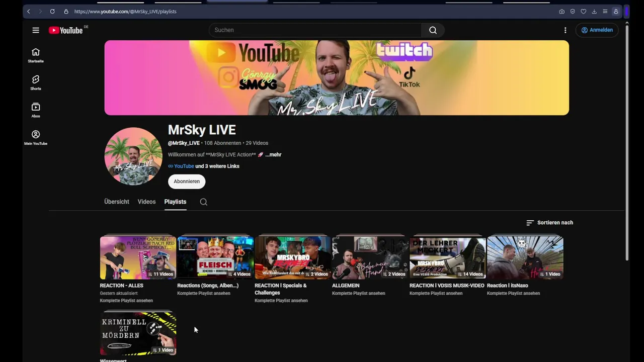Click the Abonnieren button

[187, 182]
